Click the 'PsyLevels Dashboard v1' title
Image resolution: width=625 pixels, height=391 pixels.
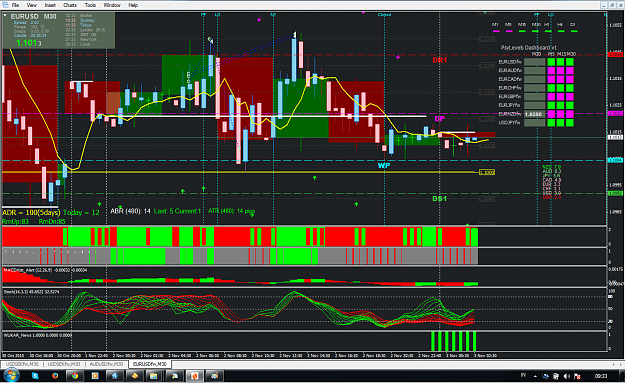(529, 47)
